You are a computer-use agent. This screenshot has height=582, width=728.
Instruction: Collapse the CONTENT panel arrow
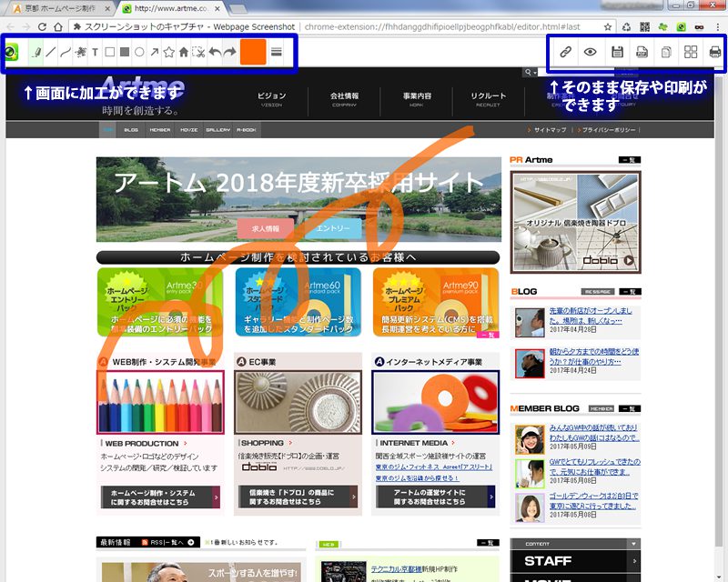coord(633,544)
